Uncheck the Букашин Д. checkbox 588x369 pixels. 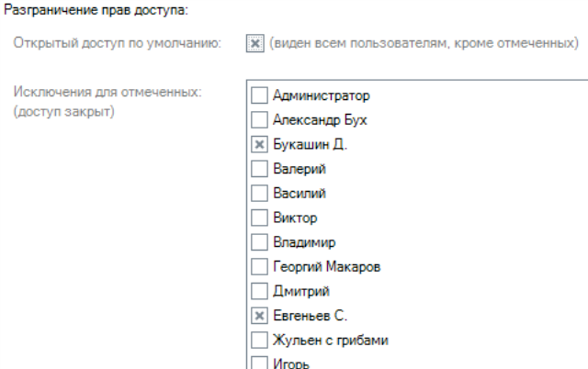click(260, 144)
